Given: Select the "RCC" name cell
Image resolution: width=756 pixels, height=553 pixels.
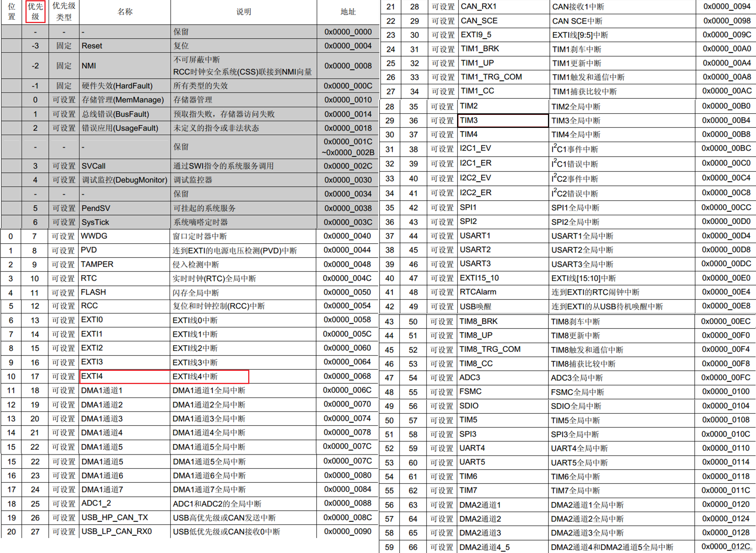Looking at the screenshot, I should tap(124, 306).
